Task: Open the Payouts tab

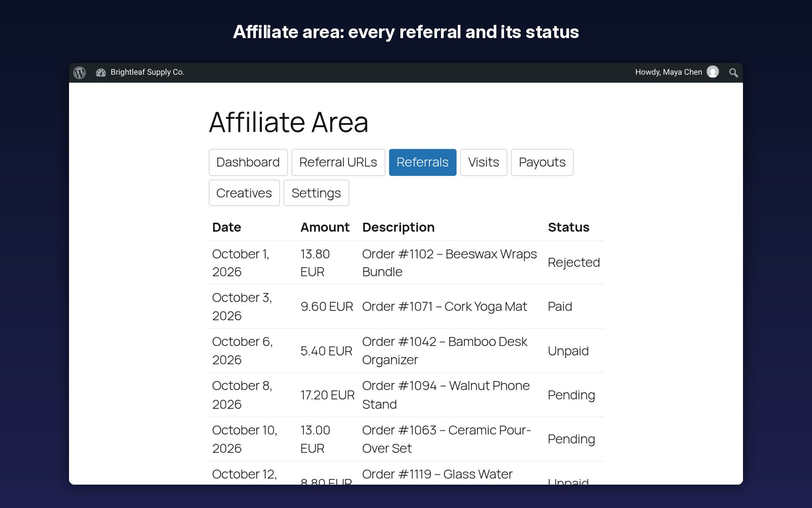Action: point(542,163)
